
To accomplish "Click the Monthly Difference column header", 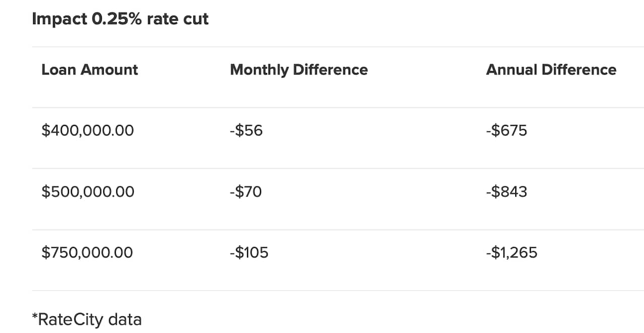I will tap(299, 70).
